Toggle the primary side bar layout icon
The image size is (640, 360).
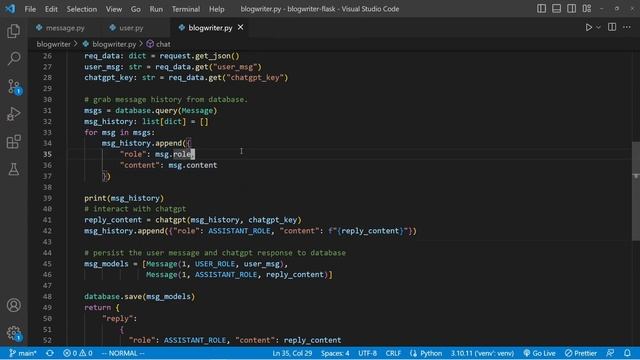pos(541,9)
